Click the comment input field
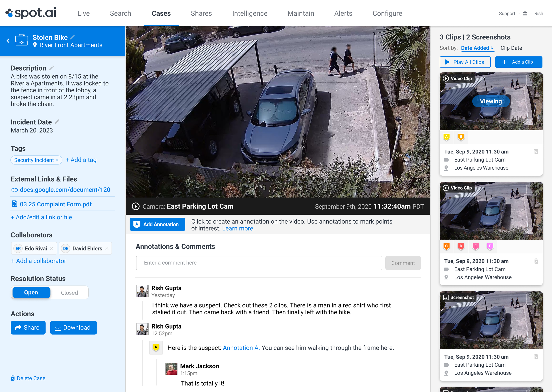 coord(259,263)
